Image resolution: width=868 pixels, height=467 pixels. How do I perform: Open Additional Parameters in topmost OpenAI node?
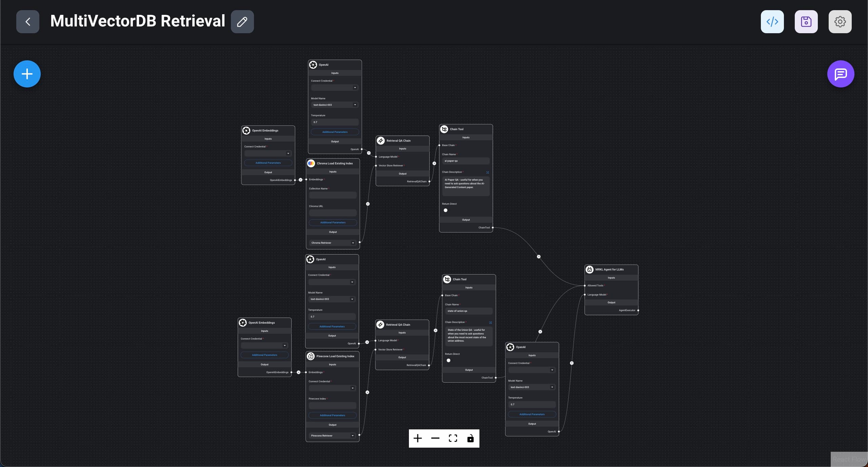point(335,132)
